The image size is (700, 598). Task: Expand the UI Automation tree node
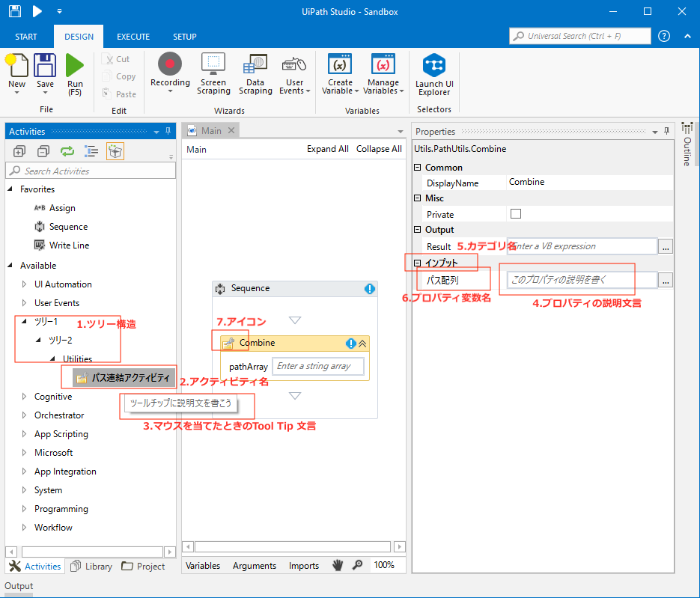24,284
